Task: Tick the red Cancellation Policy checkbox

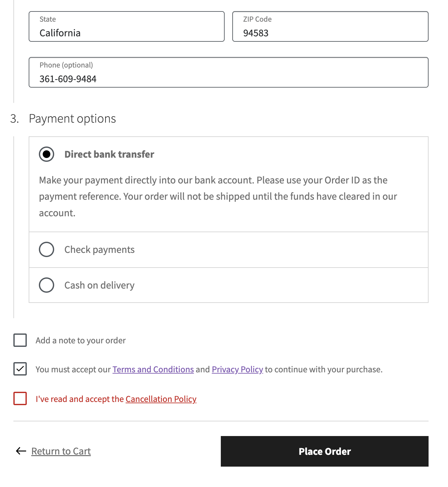Action: [x=20, y=398]
